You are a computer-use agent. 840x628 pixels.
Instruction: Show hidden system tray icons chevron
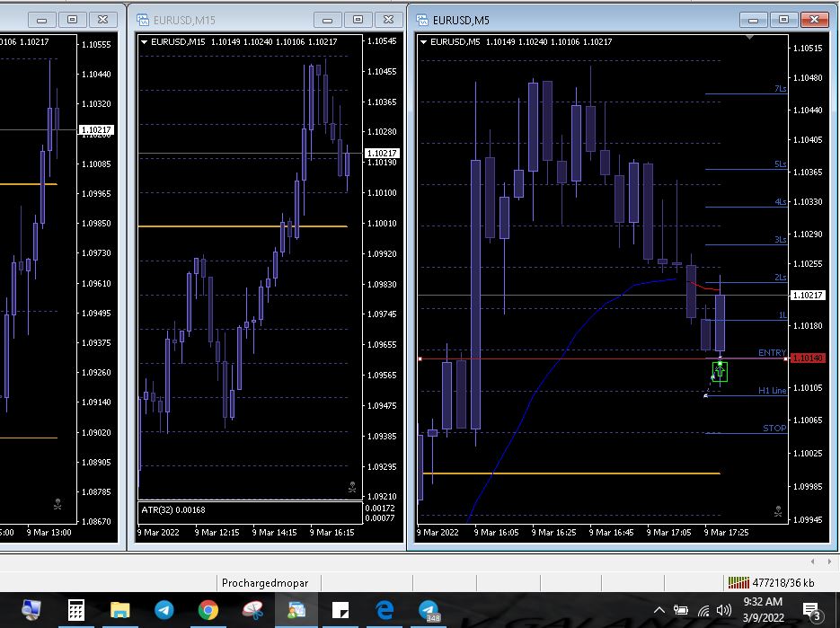point(659,611)
